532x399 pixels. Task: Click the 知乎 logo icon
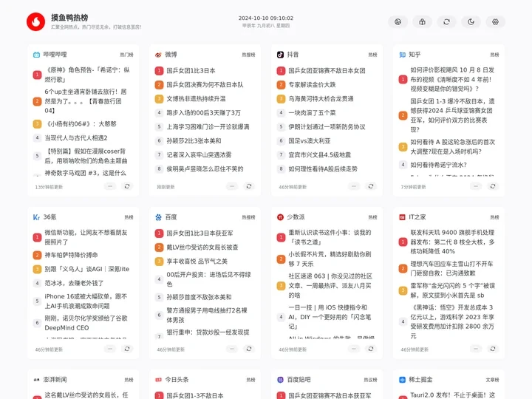403,55
